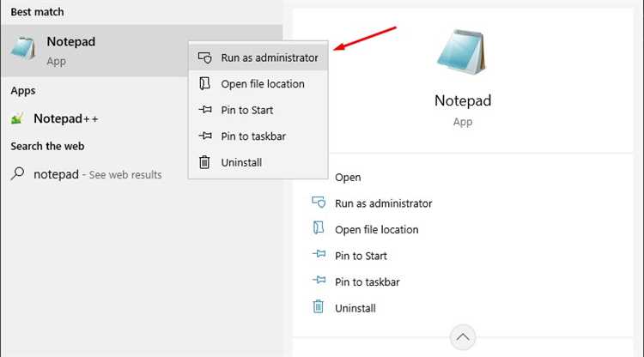Select the Notepad++ search result

pos(66,119)
